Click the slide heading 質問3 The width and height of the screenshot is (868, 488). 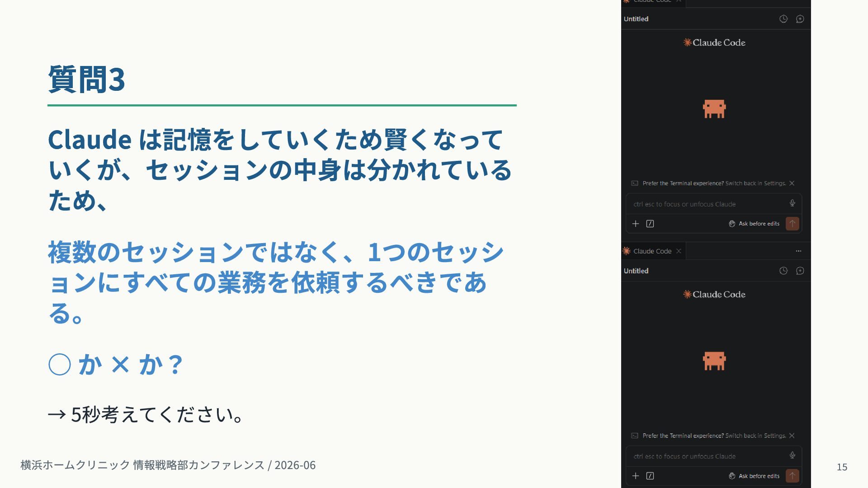[86, 79]
